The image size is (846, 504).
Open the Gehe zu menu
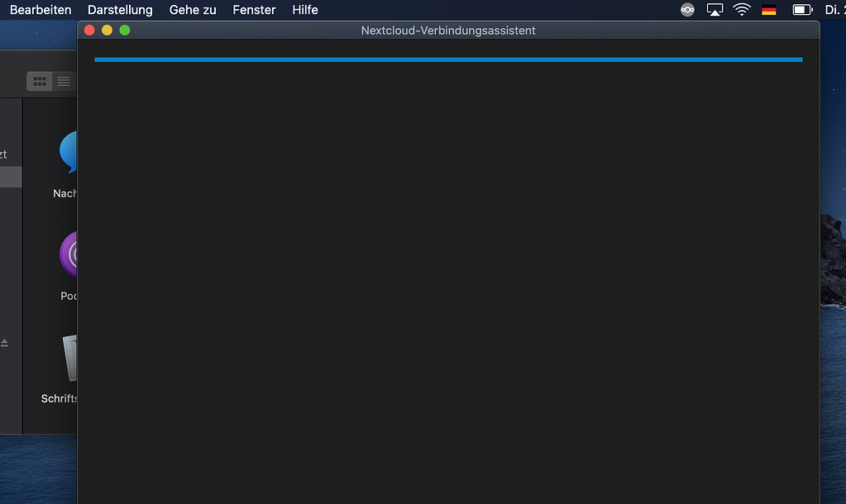click(193, 10)
